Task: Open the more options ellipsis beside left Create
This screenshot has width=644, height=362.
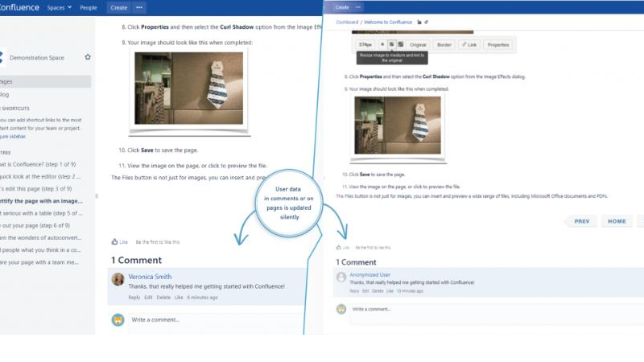Action: coord(139,7)
